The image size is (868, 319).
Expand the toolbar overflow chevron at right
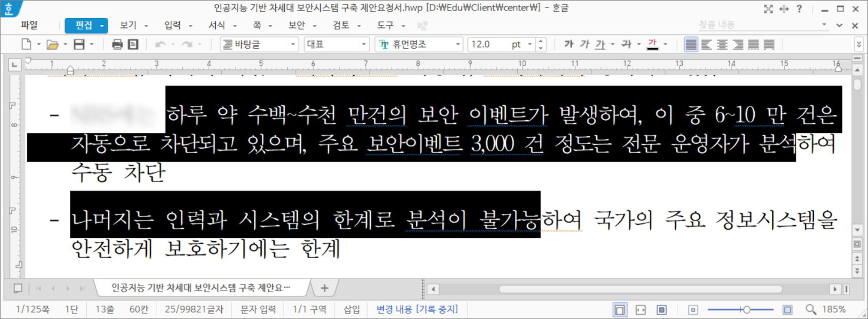(x=859, y=44)
